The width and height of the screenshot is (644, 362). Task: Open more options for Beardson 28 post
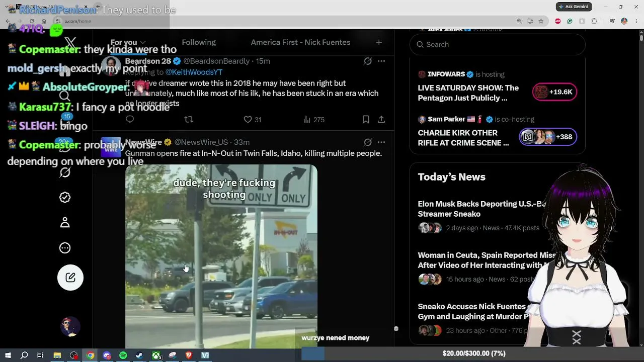click(x=381, y=61)
